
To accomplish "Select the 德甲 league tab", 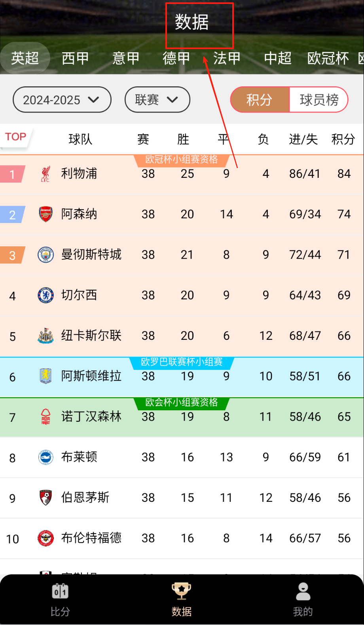I will coord(176,59).
